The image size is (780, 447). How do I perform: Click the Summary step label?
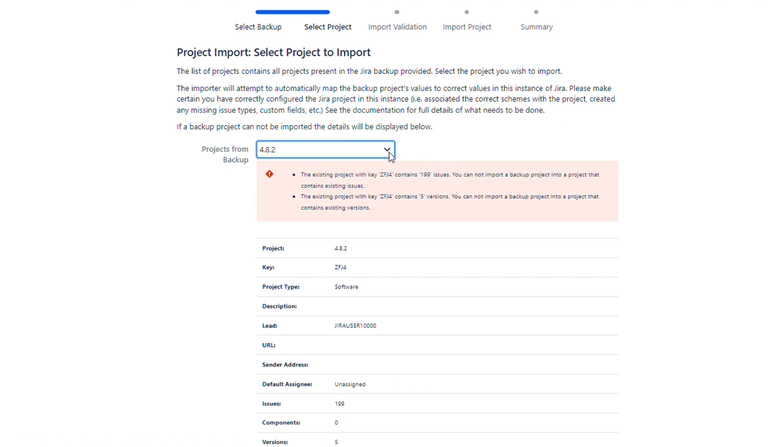point(536,27)
